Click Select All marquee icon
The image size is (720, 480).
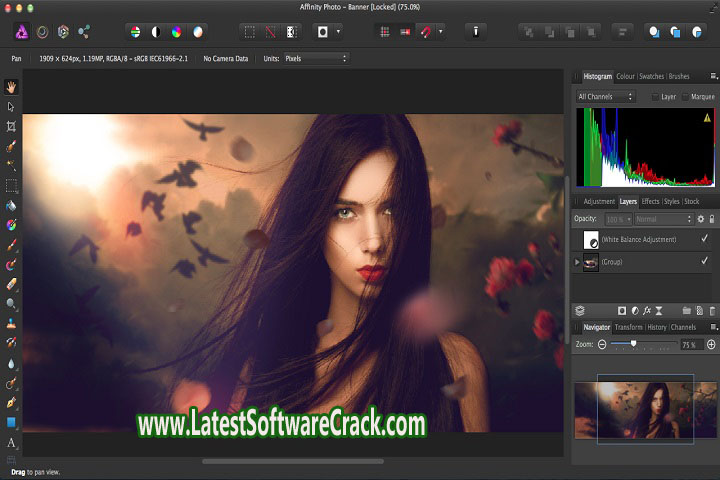tap(249, 32)
